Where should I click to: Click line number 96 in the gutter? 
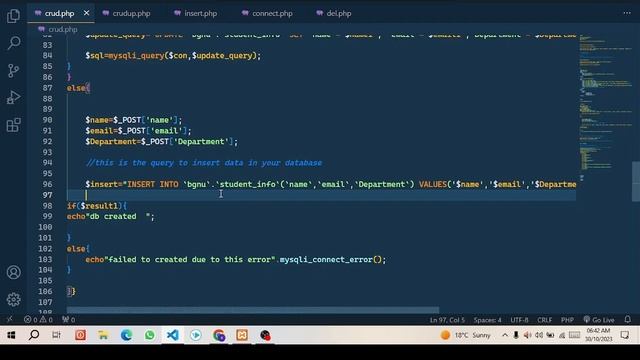point(47,184)
